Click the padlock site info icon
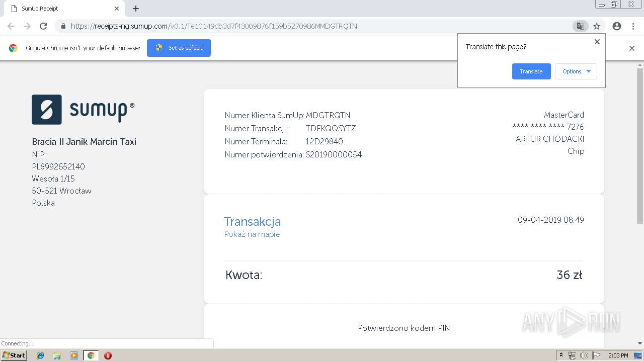 point(63,26)
